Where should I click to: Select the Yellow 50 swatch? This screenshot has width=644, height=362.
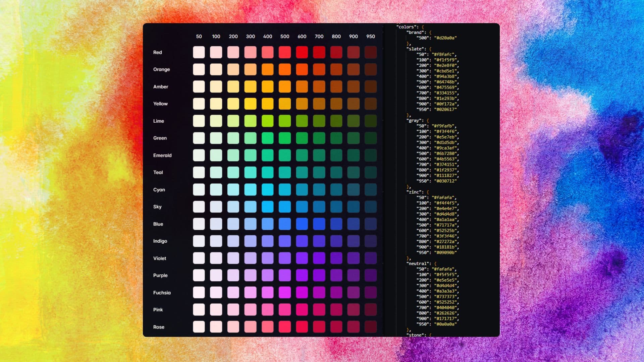click(x=199, y=104)
